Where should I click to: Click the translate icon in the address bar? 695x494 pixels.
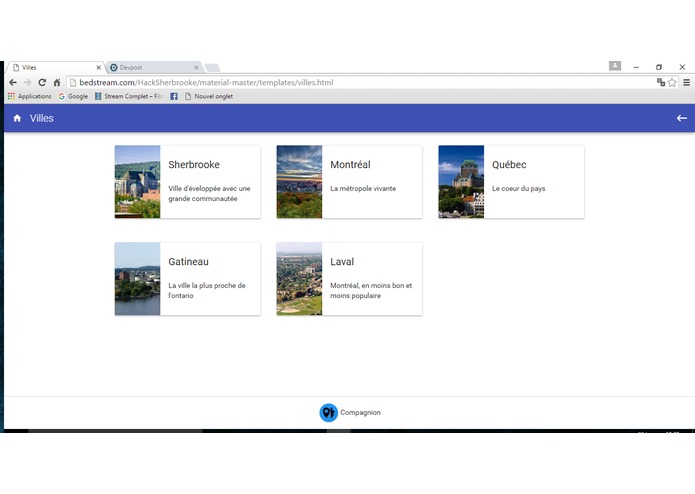661,82
